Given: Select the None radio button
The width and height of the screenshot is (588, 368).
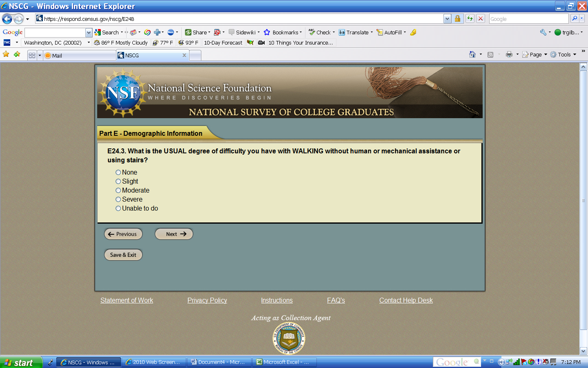Looking at the screenshot, I should point(118,173).
